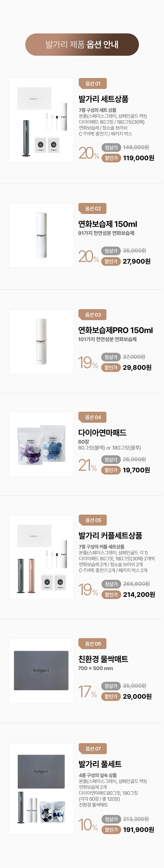Select the 옵션 03 label badge
164x868 pixels.
pos(93,315)
